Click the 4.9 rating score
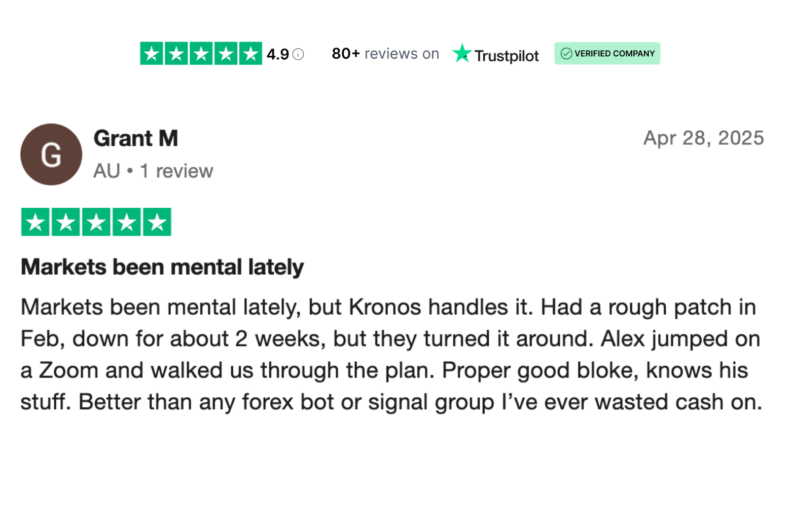This screenshot has width=791, height=532. (278, 54)
